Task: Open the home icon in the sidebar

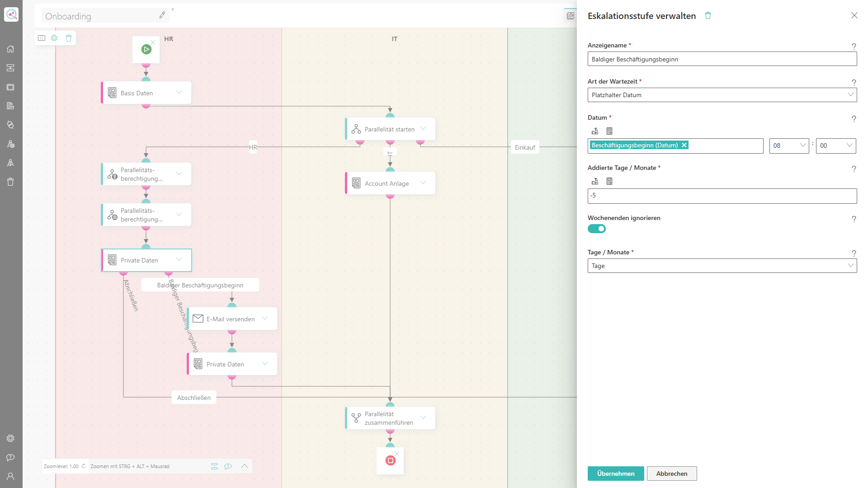Action: pyautogui.click(x=10, y=49)
